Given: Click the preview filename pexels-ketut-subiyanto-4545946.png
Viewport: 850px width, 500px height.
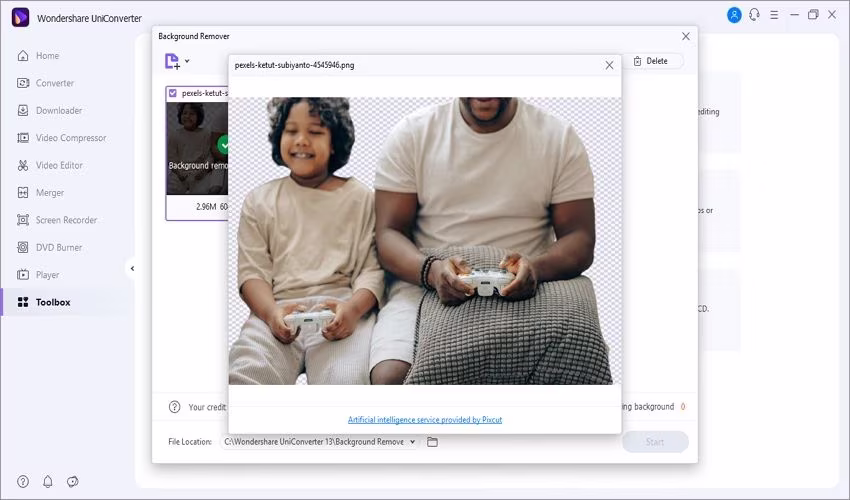Looking at the screenshot, I should point(294,65).
